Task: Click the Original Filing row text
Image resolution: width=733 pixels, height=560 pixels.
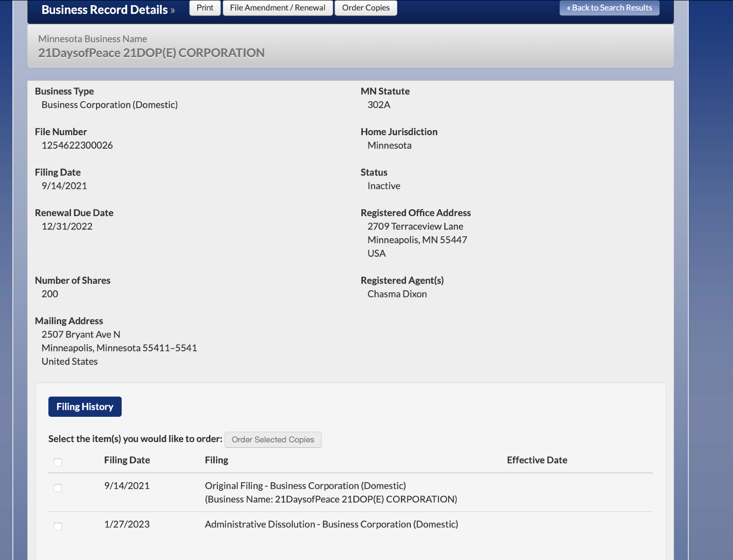Action: [x=305, y=486]
